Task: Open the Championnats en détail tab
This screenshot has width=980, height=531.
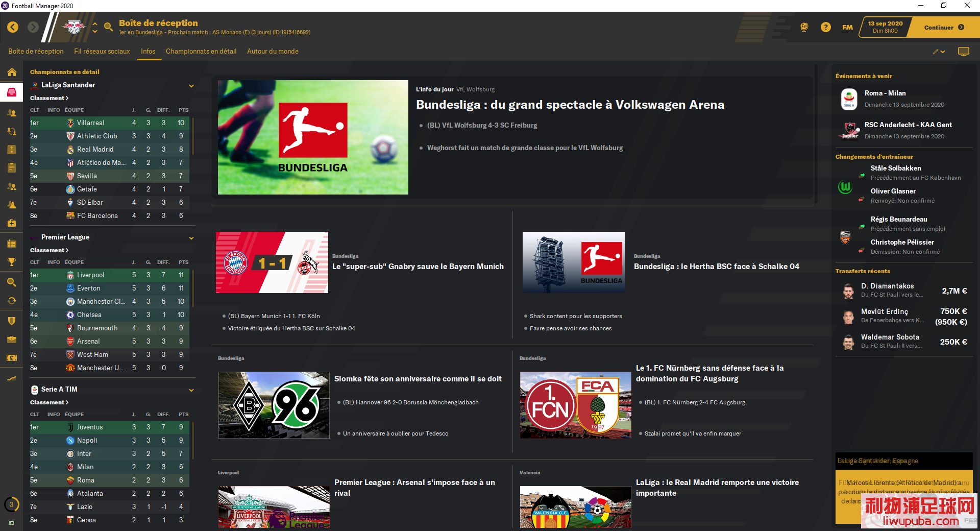Action: pos(201,52)
